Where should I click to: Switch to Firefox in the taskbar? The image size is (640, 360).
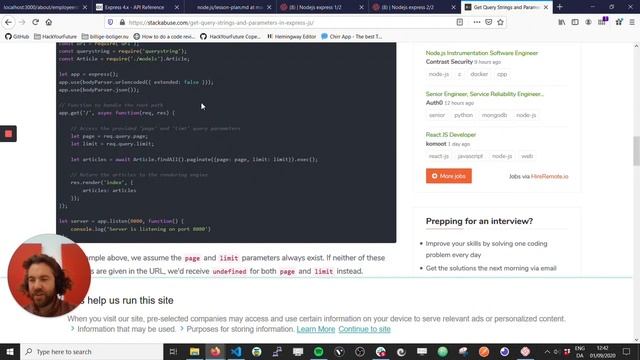pos(215,352)
